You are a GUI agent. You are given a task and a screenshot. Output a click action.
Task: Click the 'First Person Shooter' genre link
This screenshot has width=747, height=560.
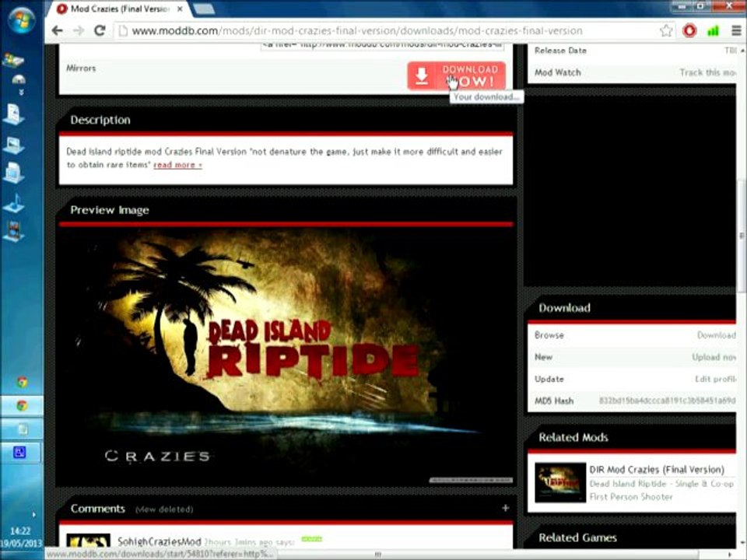[631, 497]
